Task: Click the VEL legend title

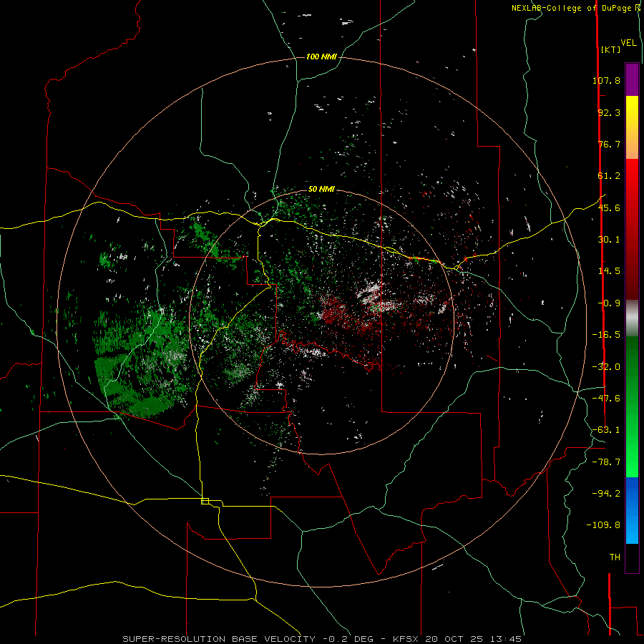Action: coord(628,43)
